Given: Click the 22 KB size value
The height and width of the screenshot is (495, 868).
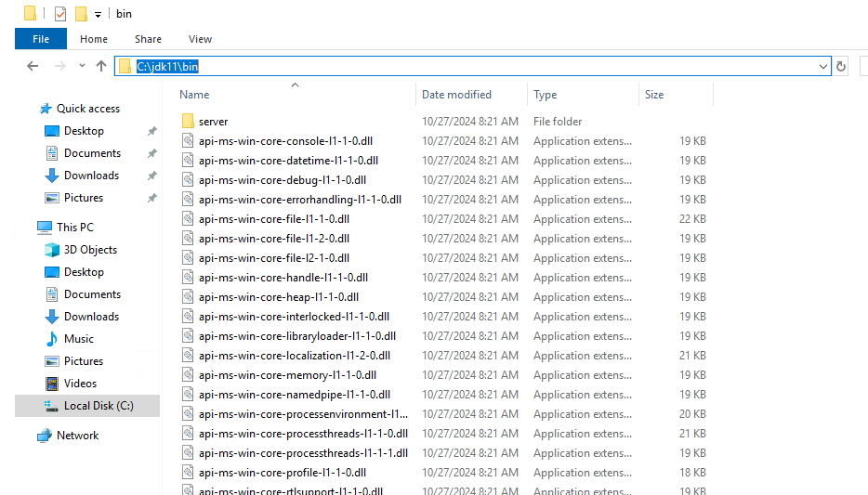Looking at the screenshot, I should coord(692,219).
